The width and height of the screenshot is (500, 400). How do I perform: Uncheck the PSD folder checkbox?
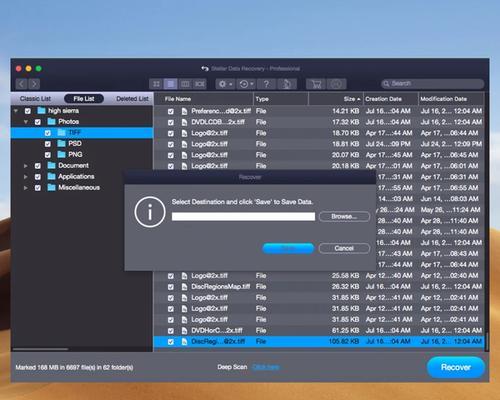[48, 144]
